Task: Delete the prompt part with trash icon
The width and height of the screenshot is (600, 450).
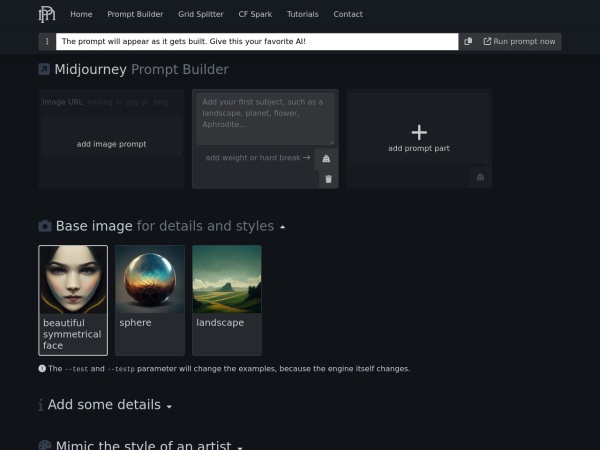Action: (x=327, y=179)
